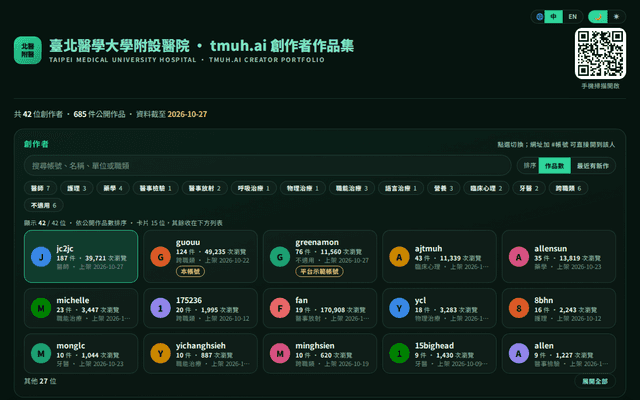The image size is (640, 400).
Task: Sort creators by 最近有新作
Action: click(593, 166)
